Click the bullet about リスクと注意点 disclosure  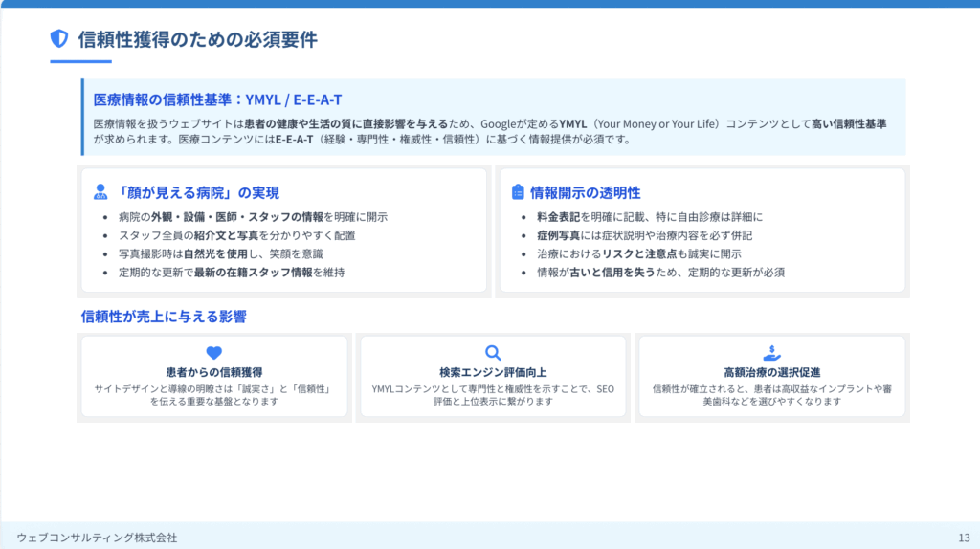pyautogui.click(x=638, y=253)
